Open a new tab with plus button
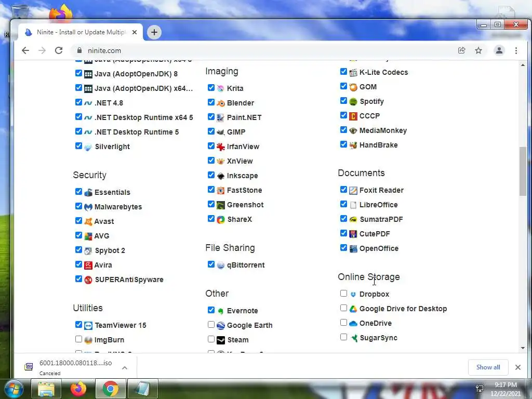This screenshot has width=532, height=399. click(x=154, y=32)
